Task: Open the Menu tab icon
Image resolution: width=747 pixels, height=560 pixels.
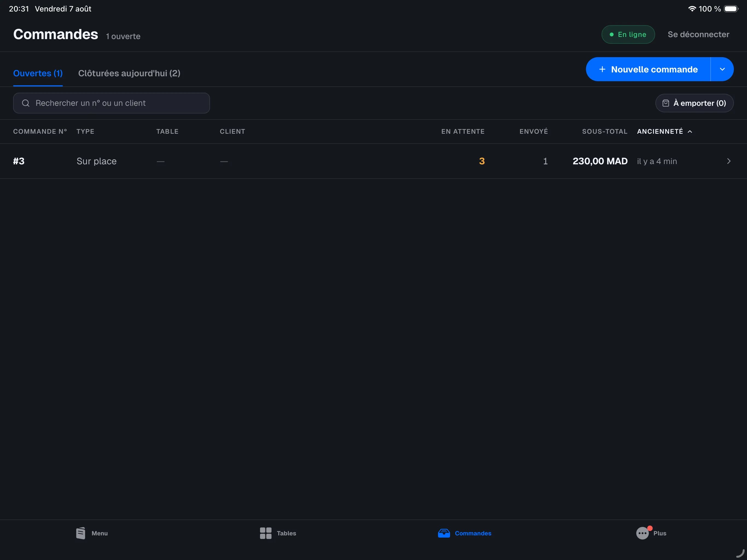Action: tap(81, 533)
